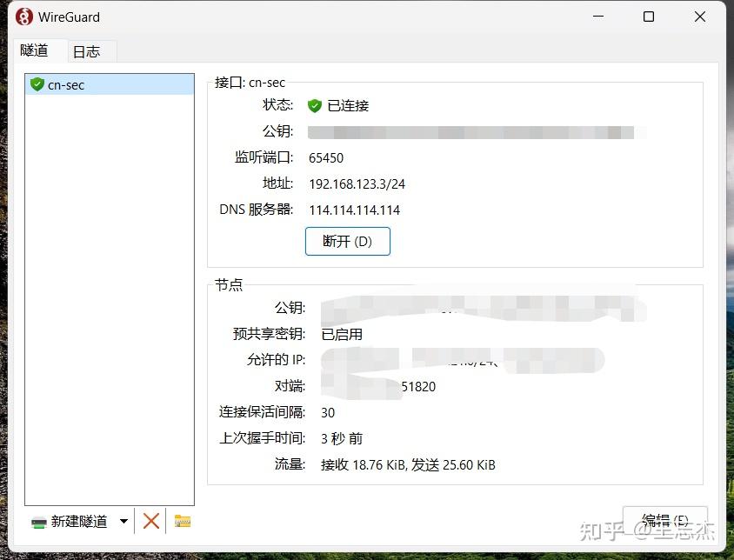Click the 编辑(E) edit button

[665, 519]
